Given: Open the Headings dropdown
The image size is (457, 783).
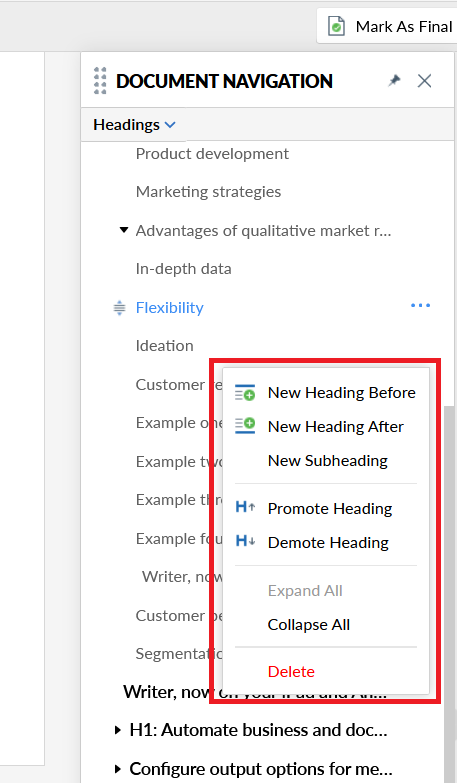Looking at the screenshot, I should click(x=134, y=125).
